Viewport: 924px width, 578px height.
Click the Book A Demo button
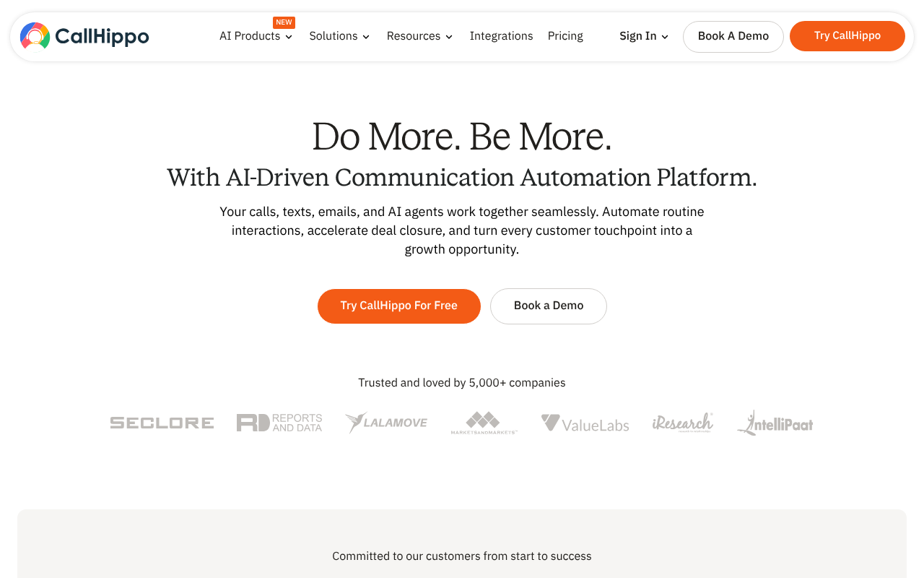coord(733,36)
